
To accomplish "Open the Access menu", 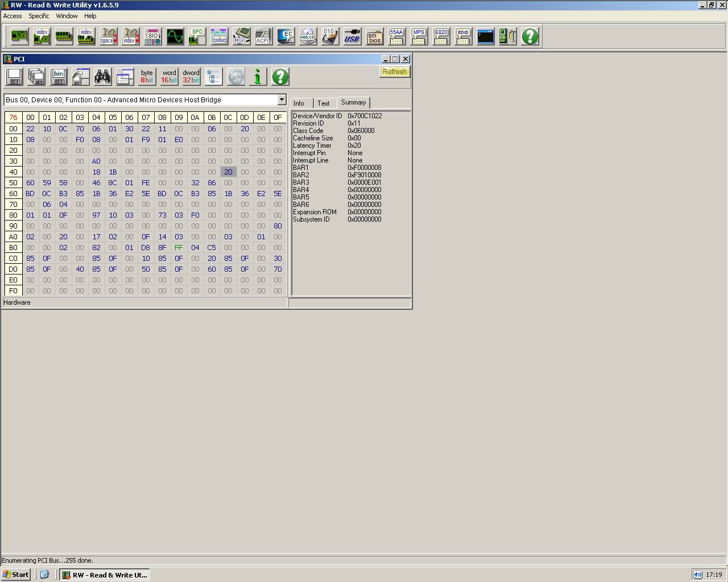I will point(13,16).
